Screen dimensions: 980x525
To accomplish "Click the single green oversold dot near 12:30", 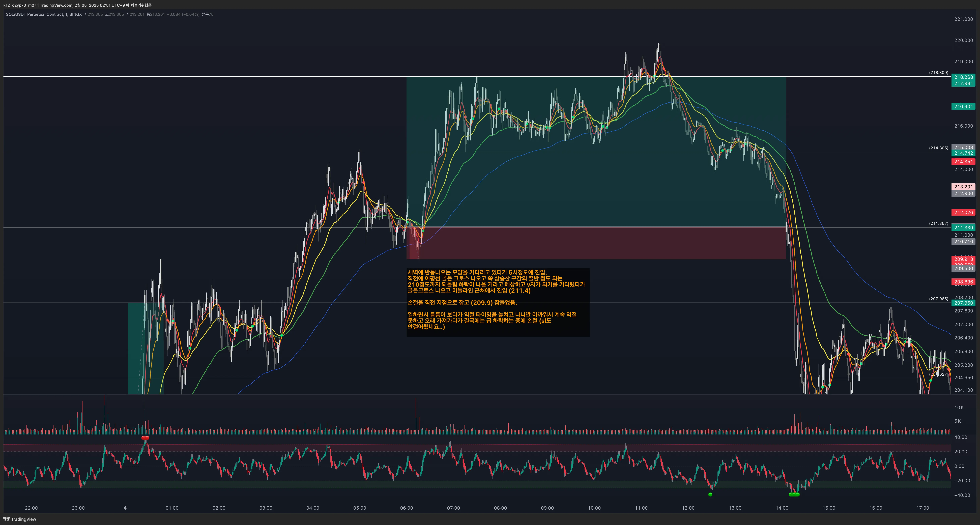I will pos(710,494).
